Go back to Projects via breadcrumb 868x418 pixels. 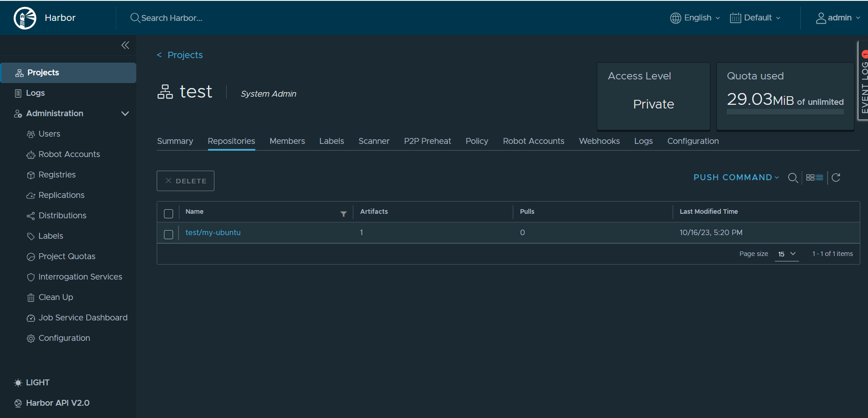pyautogui.click(x=180, y=55)
